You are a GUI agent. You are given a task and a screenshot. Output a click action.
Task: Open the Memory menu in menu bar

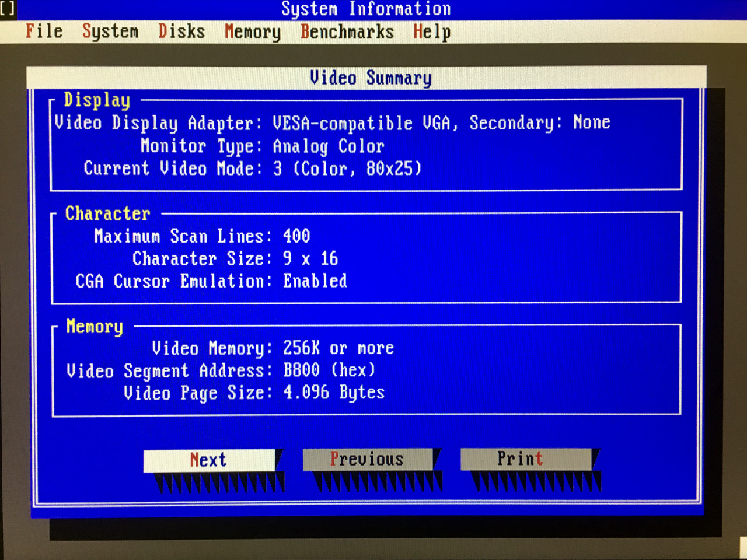point(252,32)
